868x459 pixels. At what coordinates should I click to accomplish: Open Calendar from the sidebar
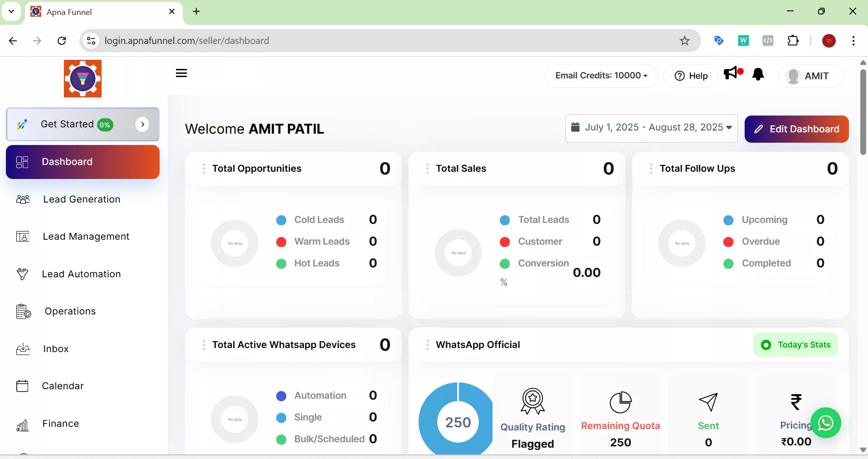pos(83,386)
